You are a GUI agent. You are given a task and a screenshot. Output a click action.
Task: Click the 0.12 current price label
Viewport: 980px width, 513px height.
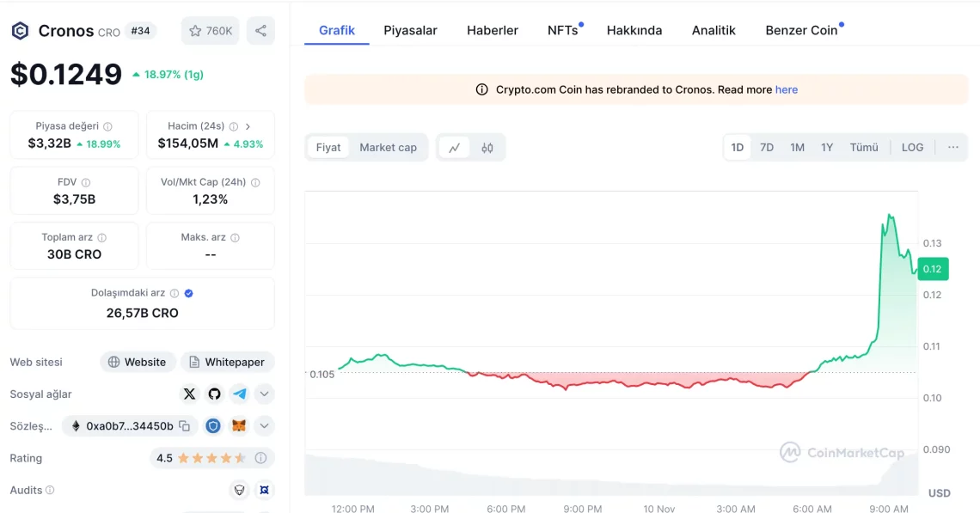[x=933, y=269]
